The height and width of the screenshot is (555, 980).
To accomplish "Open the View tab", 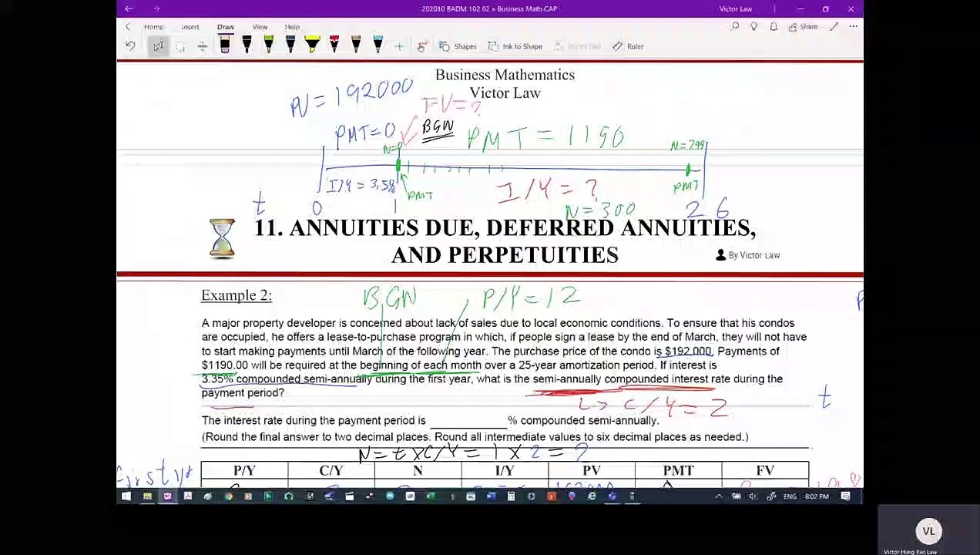I will click(x=260, y=27).
